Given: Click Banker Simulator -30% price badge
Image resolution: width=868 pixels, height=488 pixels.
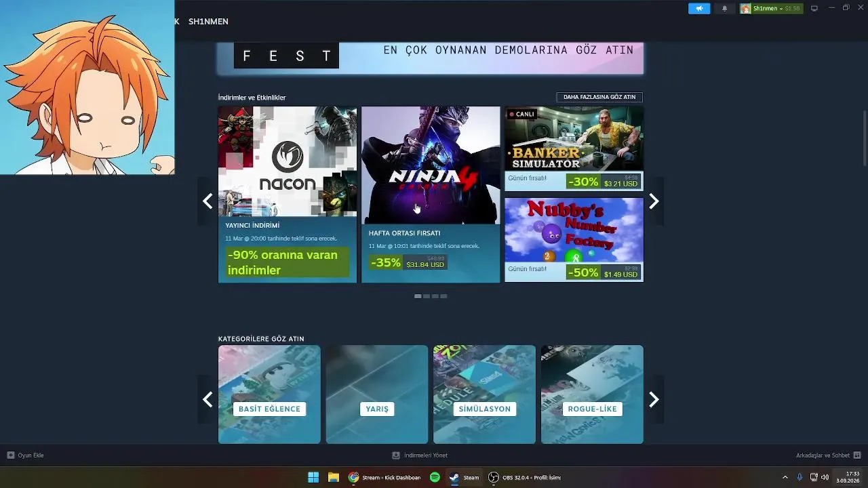Looking at the screenshot, I should 604,182.
